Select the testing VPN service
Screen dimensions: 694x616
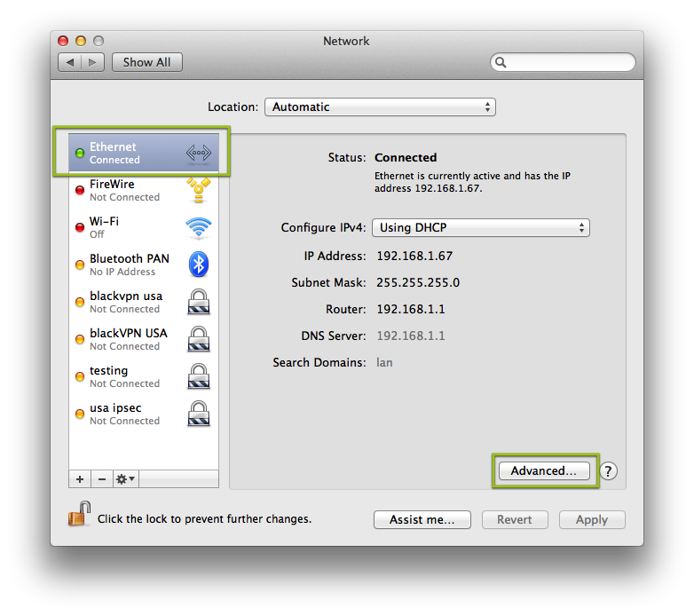[144, 376]
